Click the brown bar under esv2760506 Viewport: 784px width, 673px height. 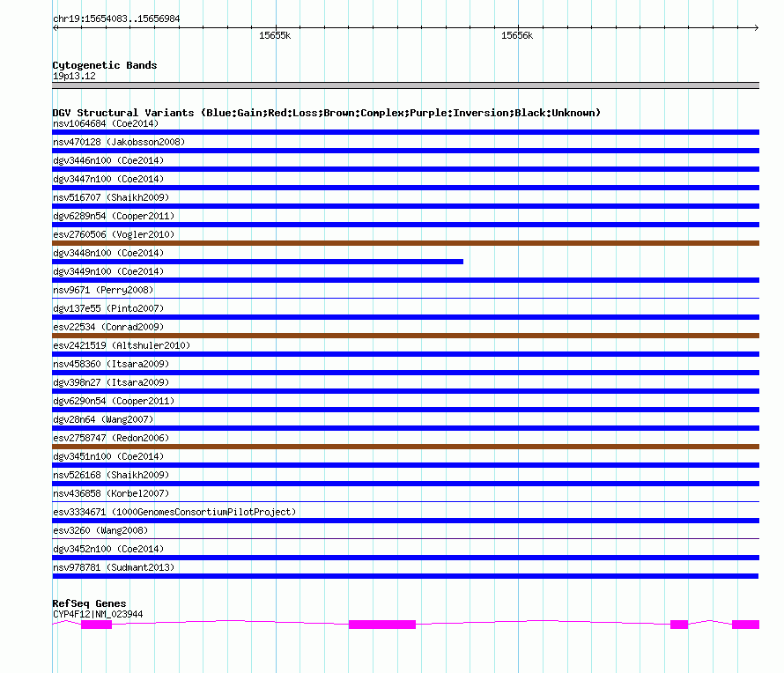pos(405,243)
